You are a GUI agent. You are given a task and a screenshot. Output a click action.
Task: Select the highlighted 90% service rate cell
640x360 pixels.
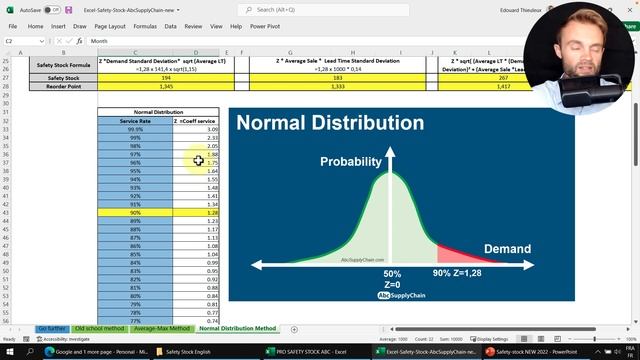click(135, 213)
